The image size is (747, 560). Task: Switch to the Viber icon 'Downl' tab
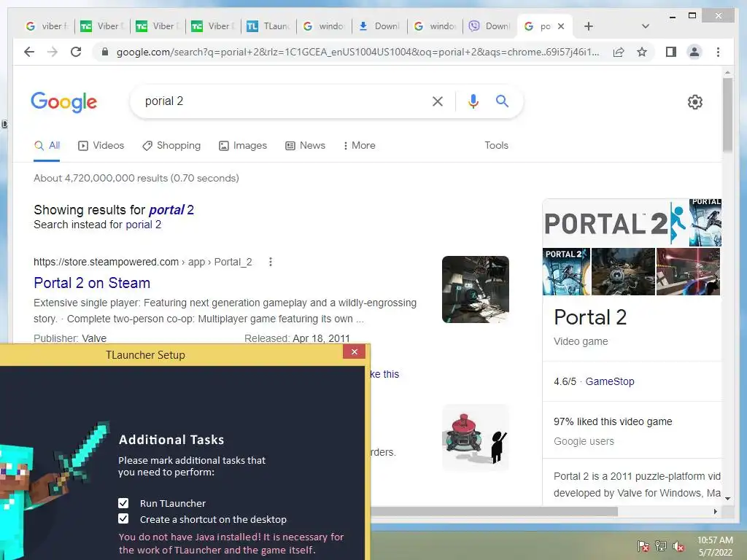click(489, 26)
